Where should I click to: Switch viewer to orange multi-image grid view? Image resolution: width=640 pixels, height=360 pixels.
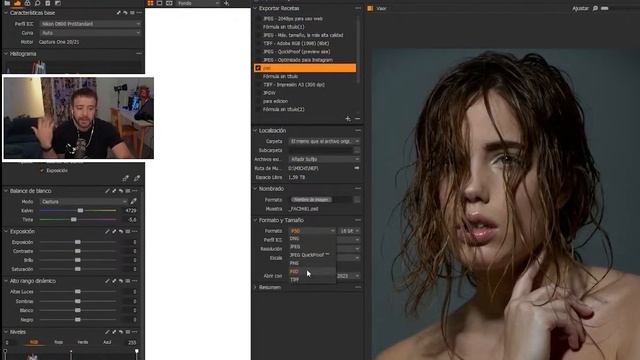(151, 3)
